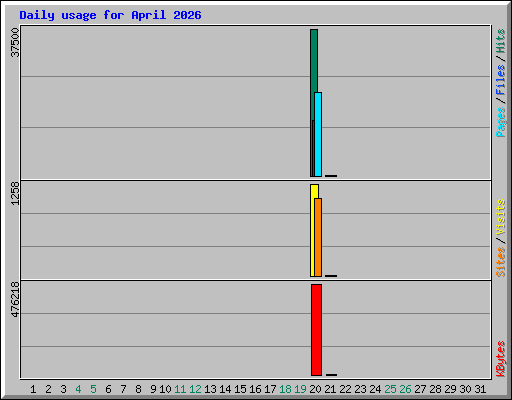This screenshot has height=400, width=512.
Task: Click day label '11' on the x-axis
Action: click(180, 389)
